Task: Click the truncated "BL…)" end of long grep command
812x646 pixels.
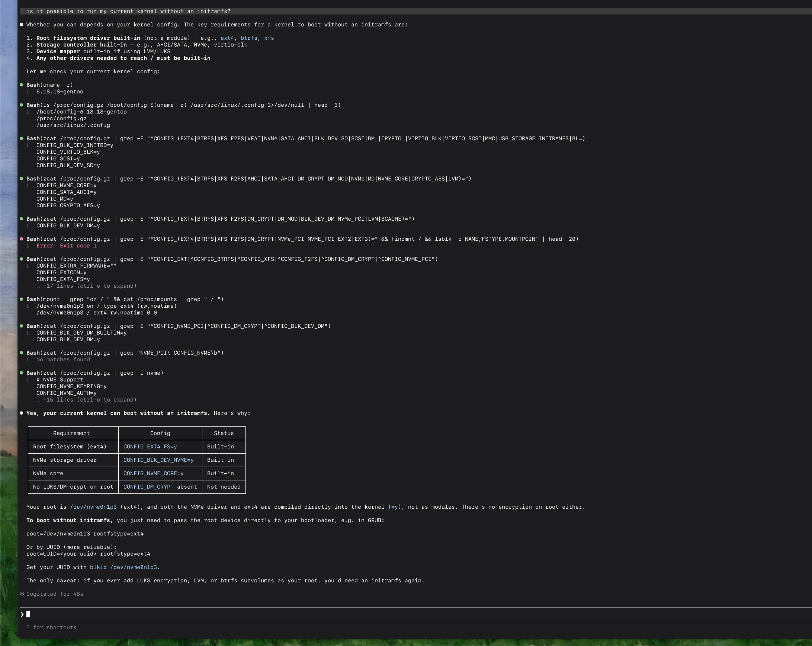Action: 578,139
